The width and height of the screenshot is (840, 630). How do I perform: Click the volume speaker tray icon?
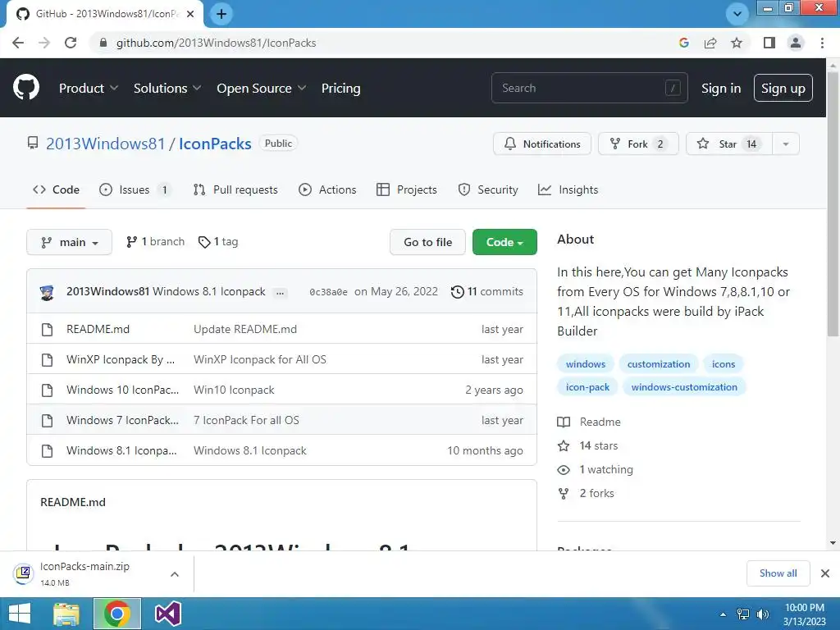pos(763,614)
